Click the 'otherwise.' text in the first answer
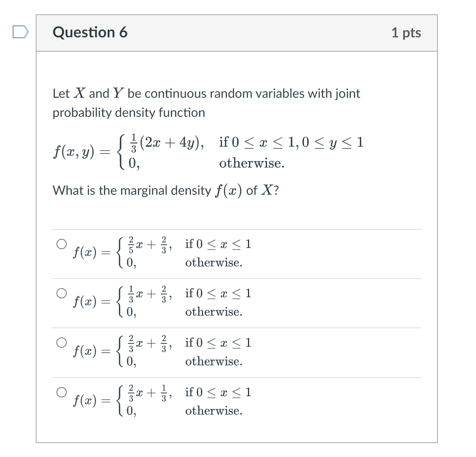The image size is (476, 457). click(x=214, y=263)
